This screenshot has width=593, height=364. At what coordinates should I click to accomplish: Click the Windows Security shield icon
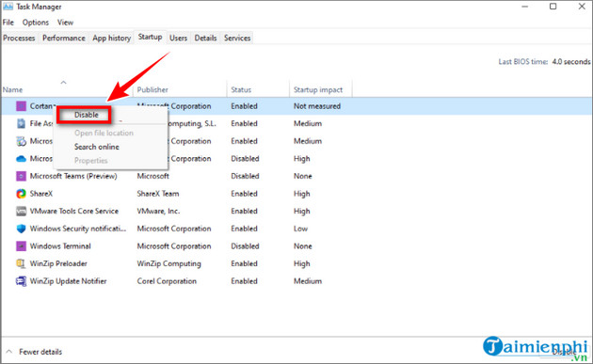[x=21, y=229]
